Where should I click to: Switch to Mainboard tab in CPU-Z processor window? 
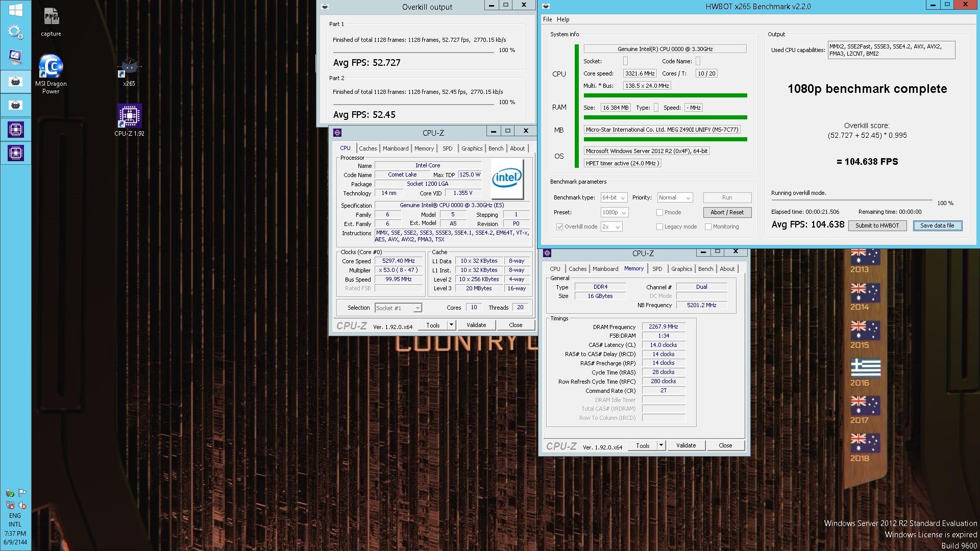coord(396,148)
